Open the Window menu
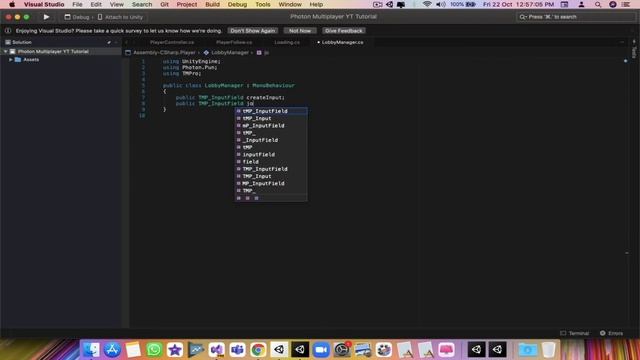 pos(290,4)
